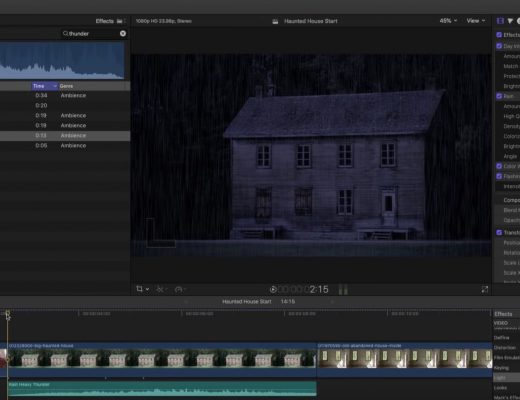
Task: Click the Density parameter under Rain
Action: point(512,126)
